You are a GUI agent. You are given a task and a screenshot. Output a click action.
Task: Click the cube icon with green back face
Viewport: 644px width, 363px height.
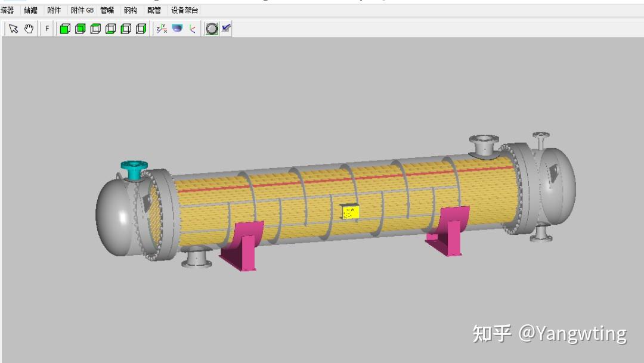tap(79, 27)
